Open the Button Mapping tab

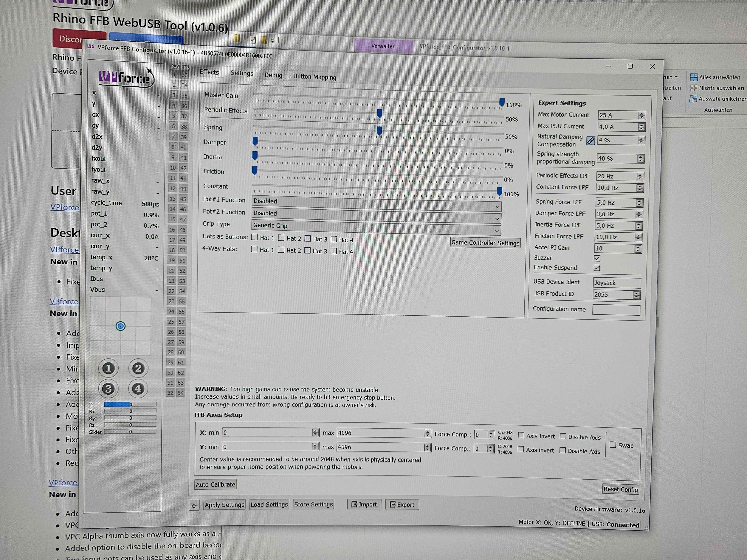tap(315, 77)
